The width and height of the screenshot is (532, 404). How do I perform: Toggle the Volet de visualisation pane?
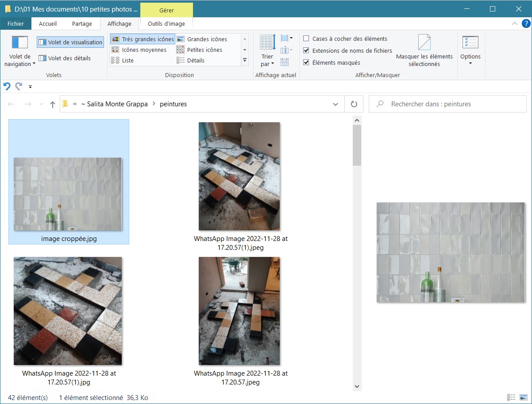click(x=70, y=42)
